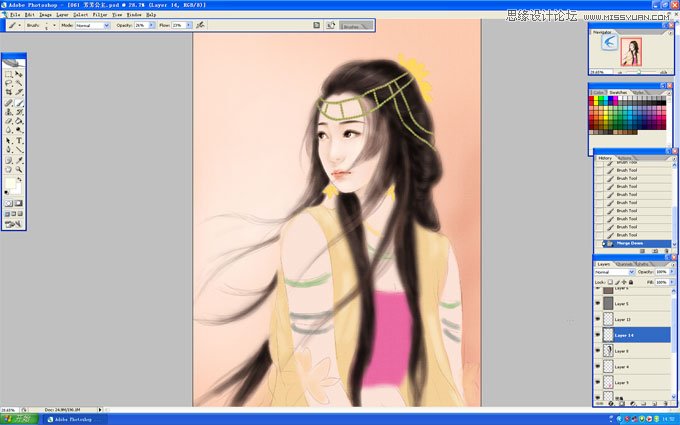Open layer Opacity arrow in Layers panel
680x425 pixels.
(x=672, y=271)
